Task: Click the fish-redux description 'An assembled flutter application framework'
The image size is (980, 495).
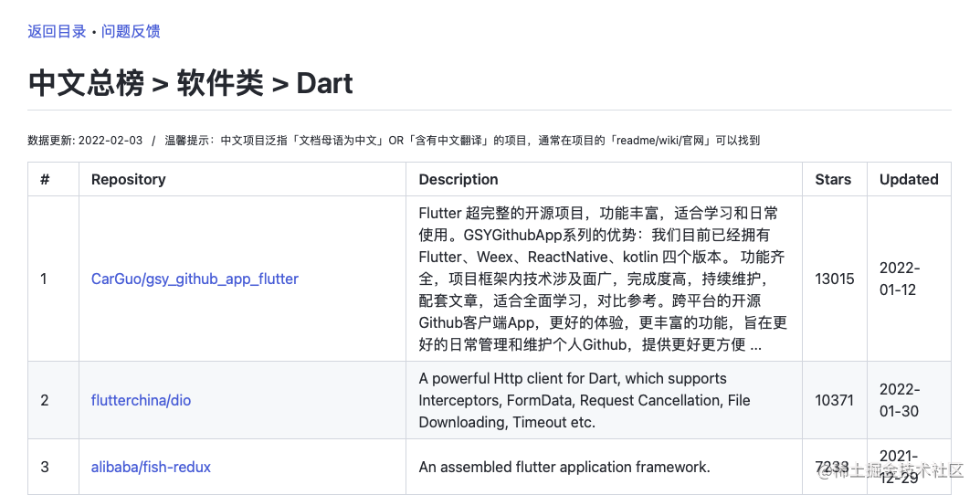Action: (x=564, y=467)
